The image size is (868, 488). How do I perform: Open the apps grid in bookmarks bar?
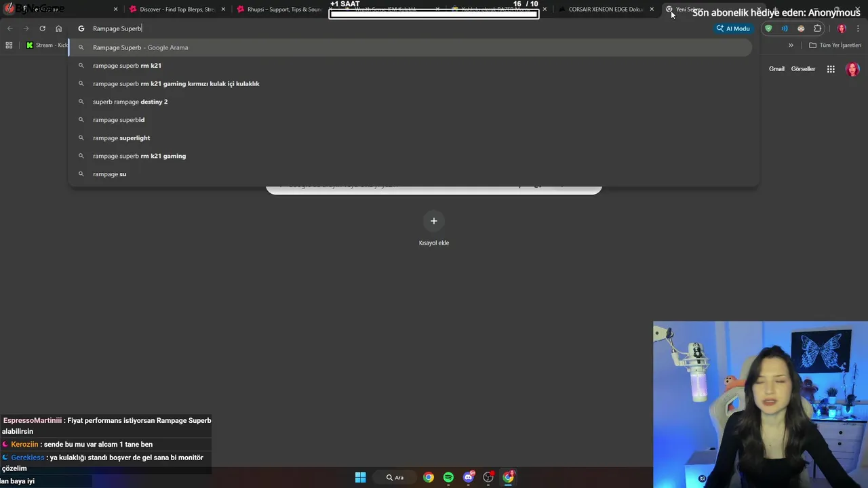point(9,45)
